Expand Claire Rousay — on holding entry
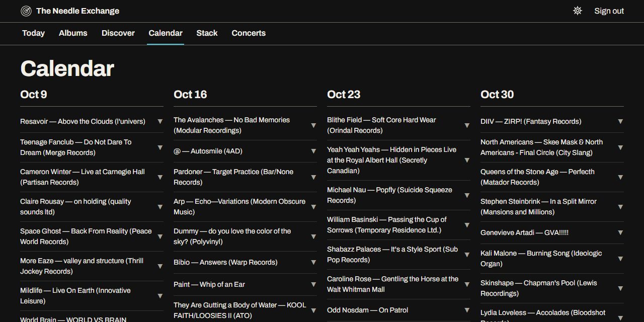 click(92, 207)
